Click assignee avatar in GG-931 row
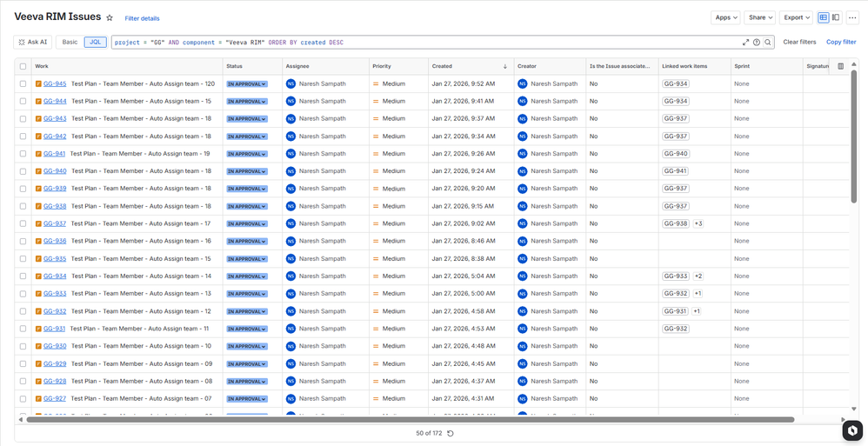The width and height of the screenshot is (868, 446). (290, 329)
